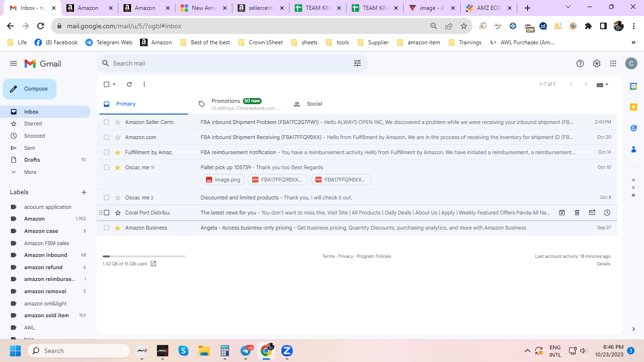Open File Explorer from the taskbar
This screenshot has height=362, width=644.
coord(204,351)
